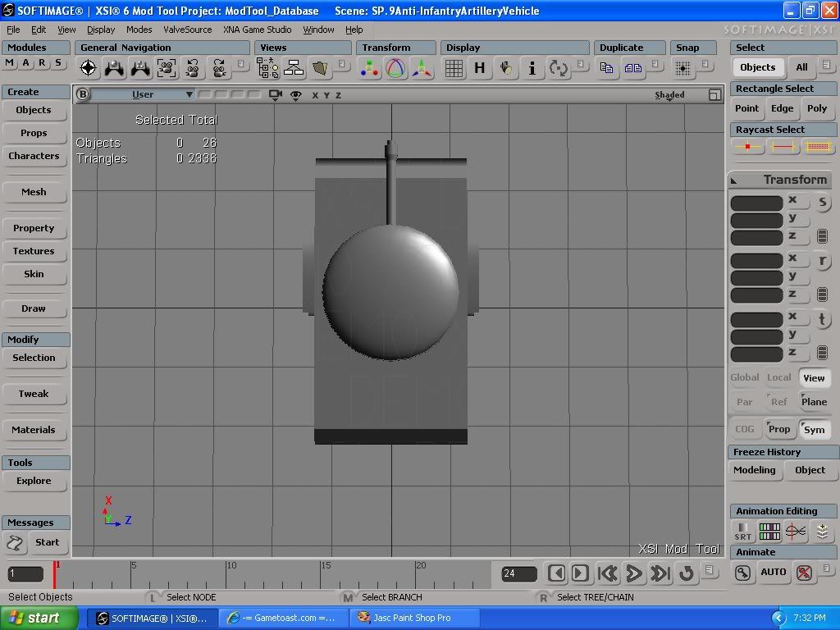Viewport: 840px width, 630px height.
Task: Click the frame-all navigation crosshair icon
Action: [88, 68]
